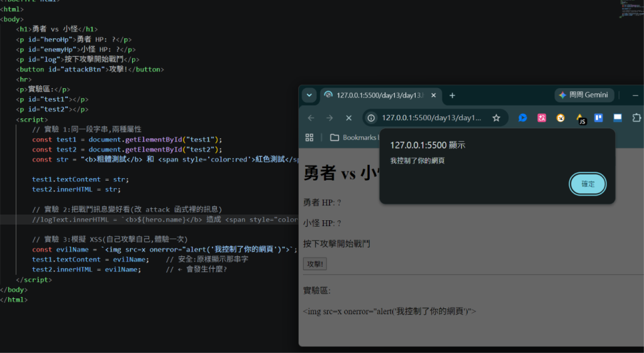Click the 我控制了你的網頁 alert message
Viewport: 644px width, 353px height.
418,160
